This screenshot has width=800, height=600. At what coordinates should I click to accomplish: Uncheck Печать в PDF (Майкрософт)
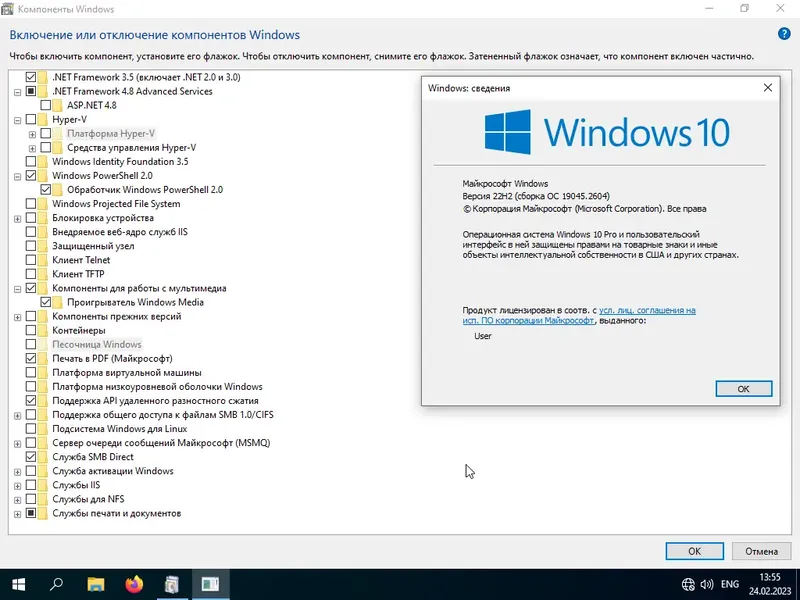coord(31,359)
